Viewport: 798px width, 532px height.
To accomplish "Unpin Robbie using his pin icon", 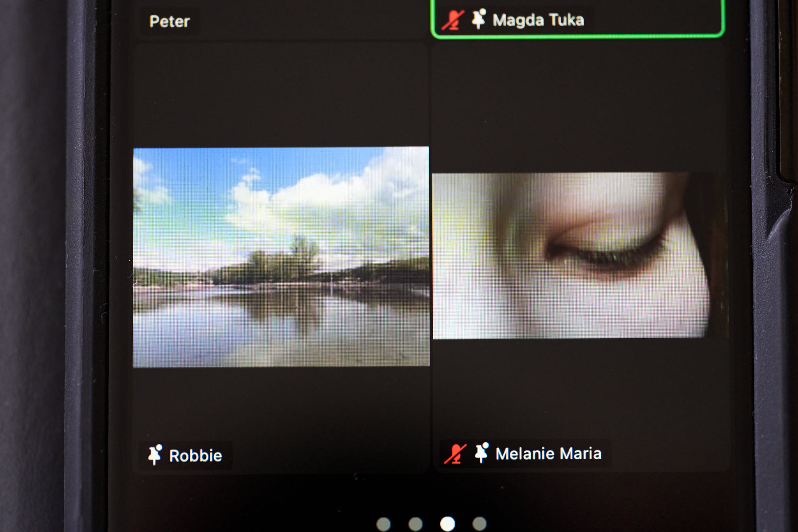I will (x=155, y=454).
